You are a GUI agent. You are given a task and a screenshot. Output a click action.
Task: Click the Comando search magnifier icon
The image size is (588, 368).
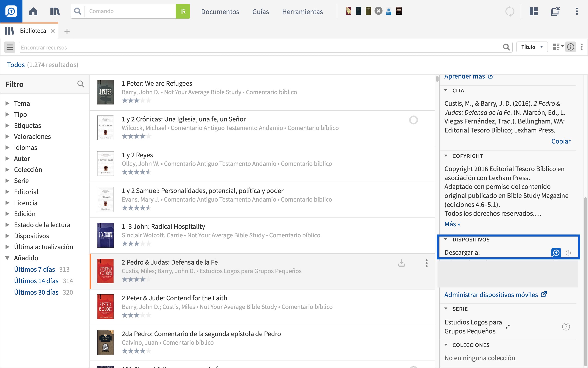click(x=78, y=11)
